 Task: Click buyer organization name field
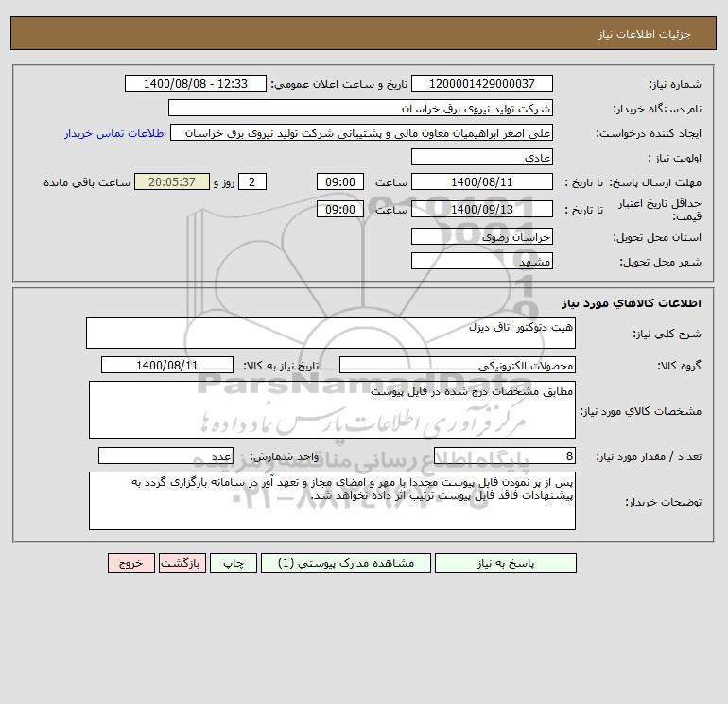coord(360,108)
